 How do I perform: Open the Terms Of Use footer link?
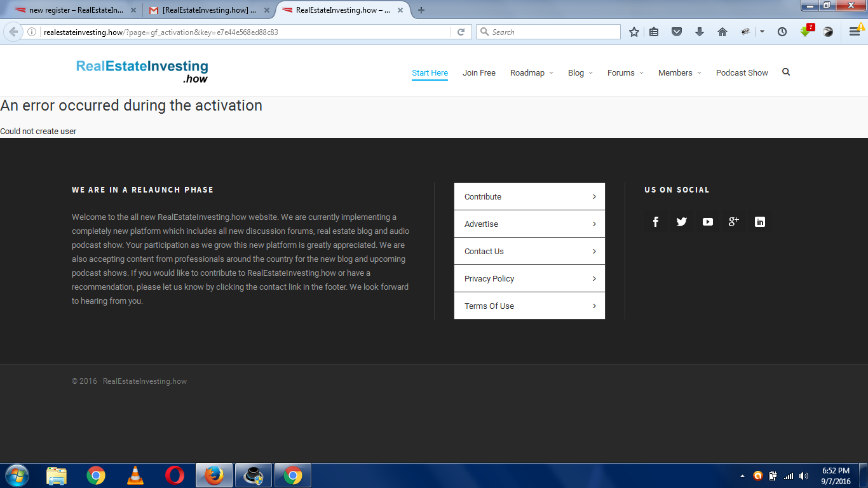tap(529, 306)
